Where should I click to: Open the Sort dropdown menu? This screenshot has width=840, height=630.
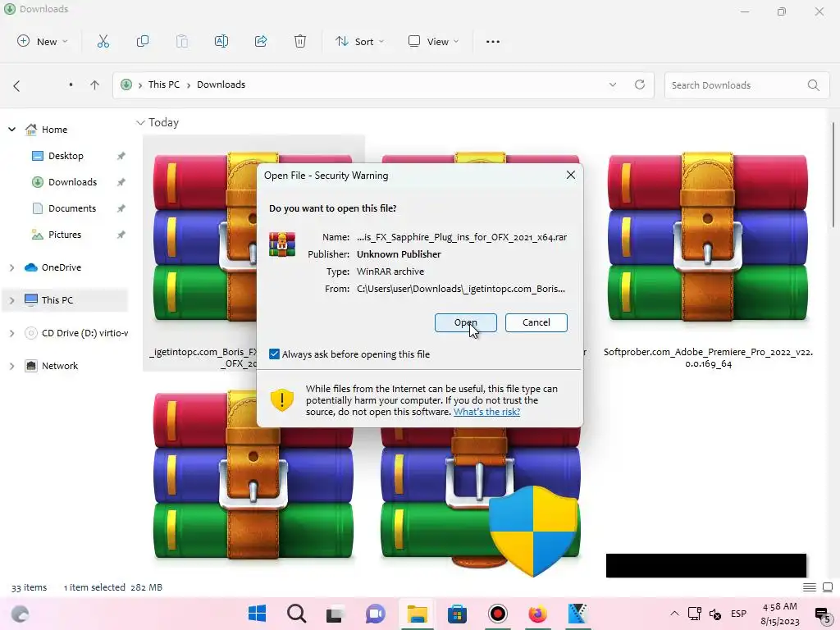point(359,41)
